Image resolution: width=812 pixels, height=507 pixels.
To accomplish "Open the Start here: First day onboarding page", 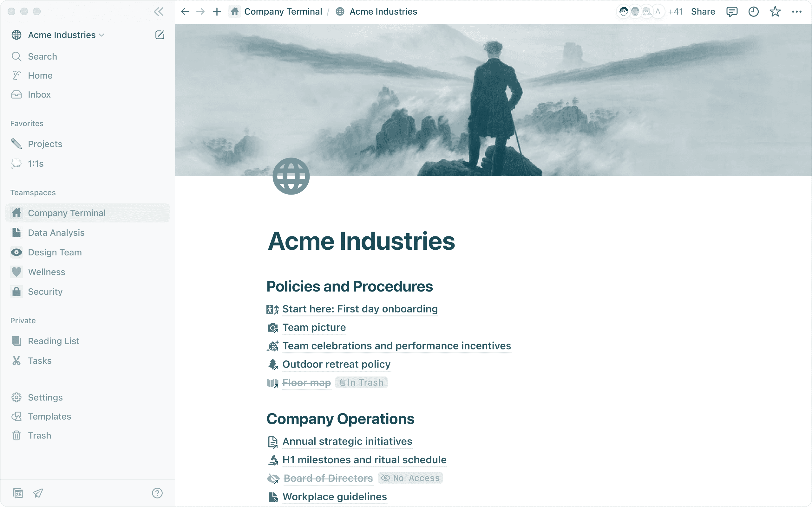I will click(360, 309).
